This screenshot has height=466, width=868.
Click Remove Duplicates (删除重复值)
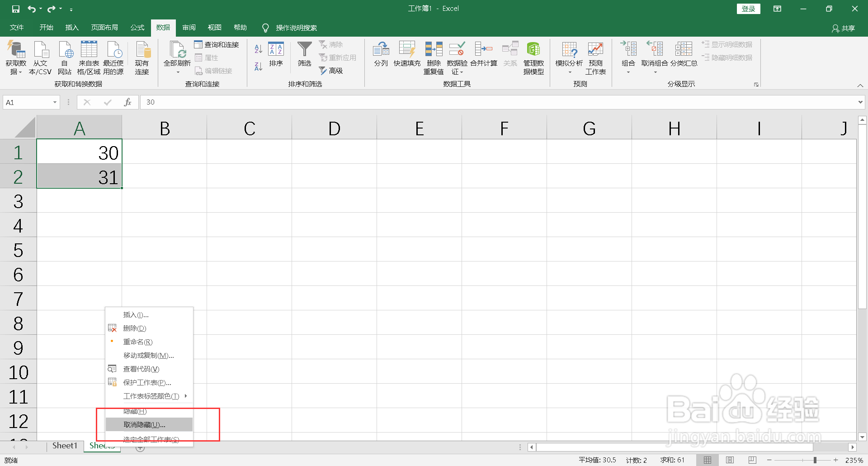click(x=434, y=58)
